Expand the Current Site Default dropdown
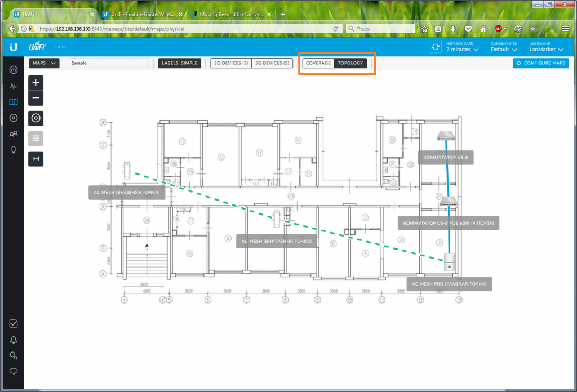Screen dimensions: 577x392 [503, 50]
